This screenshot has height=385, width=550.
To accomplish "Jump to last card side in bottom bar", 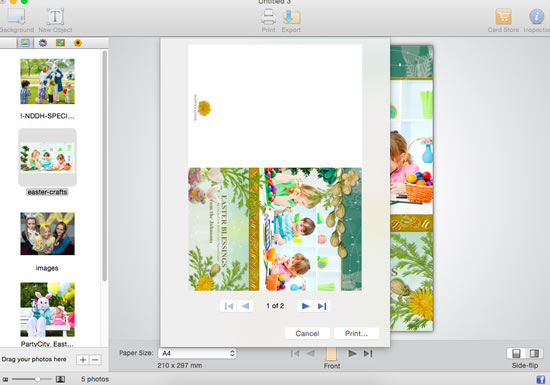I will point(368,353).
